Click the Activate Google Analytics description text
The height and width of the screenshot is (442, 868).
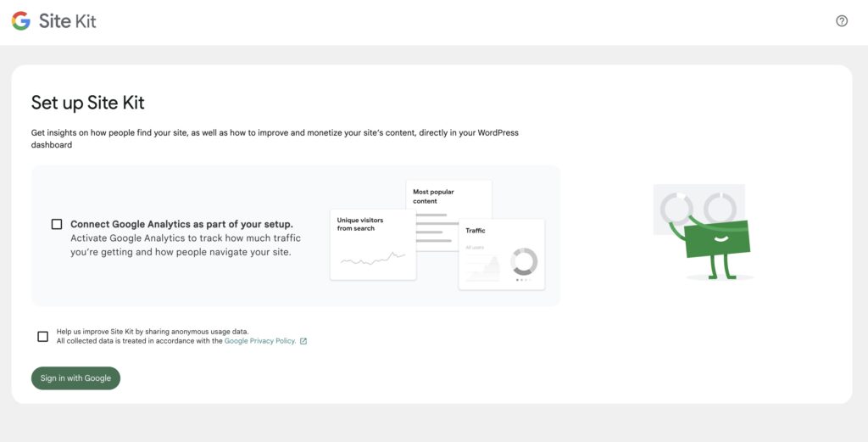[186, 245]
